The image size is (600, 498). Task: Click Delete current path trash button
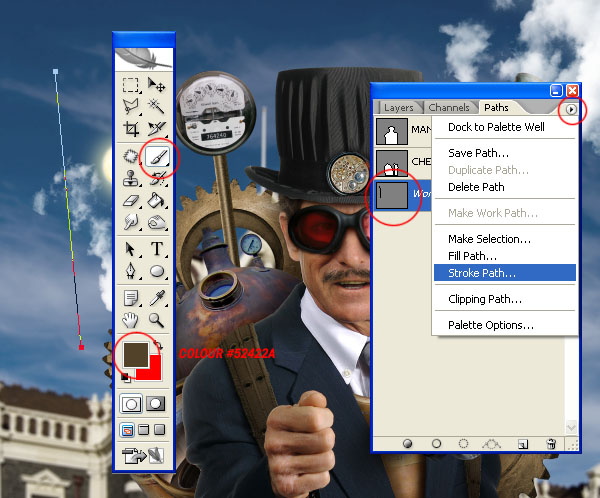click(x=551, y=444)
